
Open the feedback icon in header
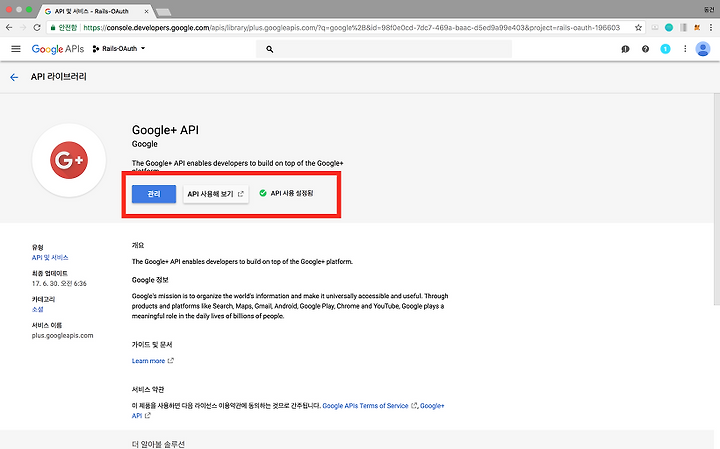pyautogui.click(x=625, y=49)
